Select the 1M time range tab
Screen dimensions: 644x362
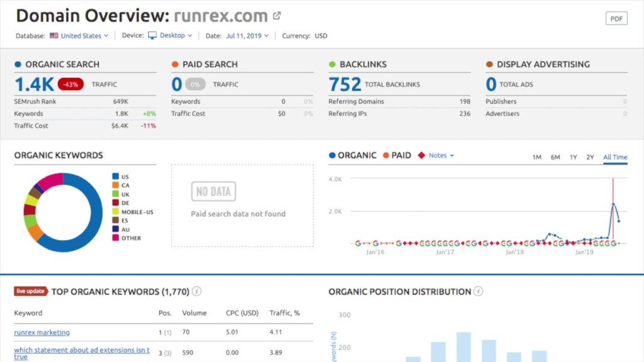537,157
